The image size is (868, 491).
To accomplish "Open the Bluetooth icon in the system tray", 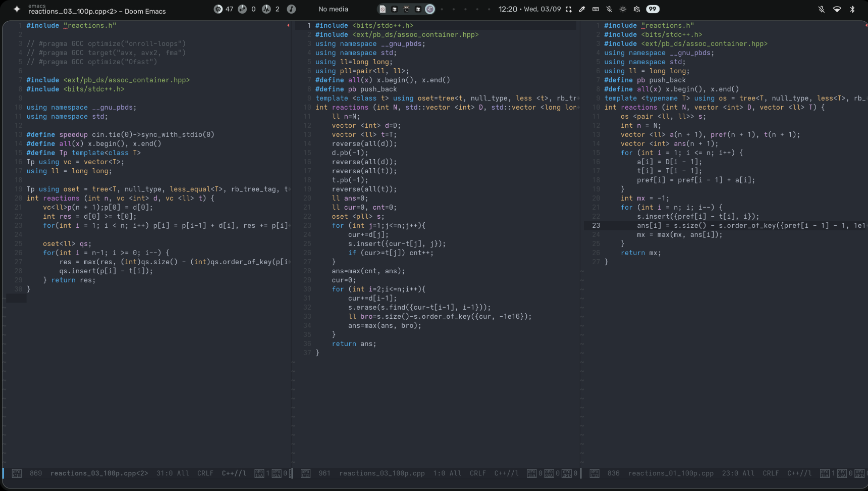I will pyautogui.click(x=852, y=9).
